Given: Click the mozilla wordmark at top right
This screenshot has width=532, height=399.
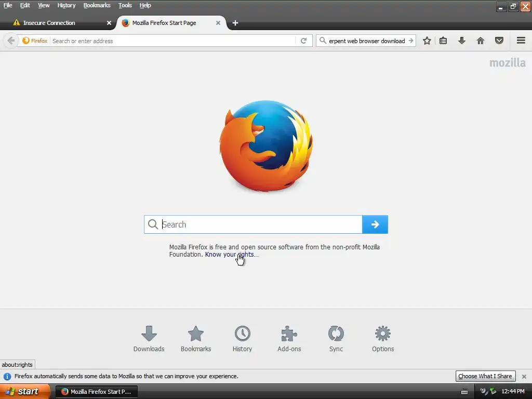Looking at the screenshot, I should pyautogui.click(x=508, y=63).
